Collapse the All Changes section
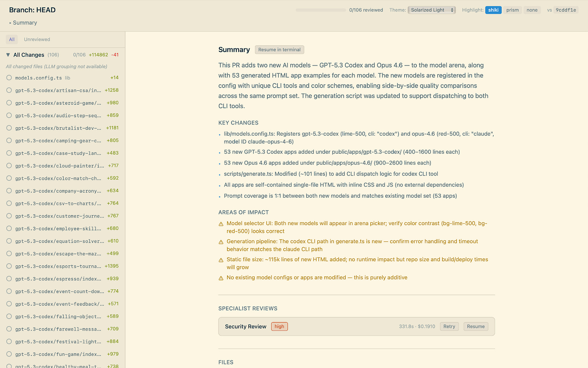 (7, 54)
